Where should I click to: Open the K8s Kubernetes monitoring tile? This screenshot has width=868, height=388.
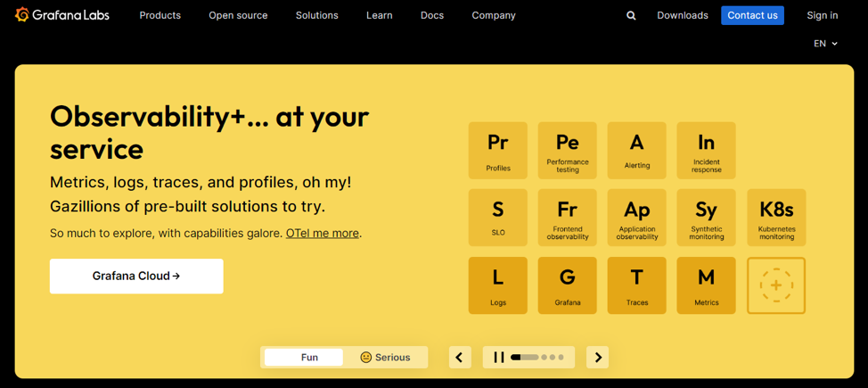tap(776, 218)
